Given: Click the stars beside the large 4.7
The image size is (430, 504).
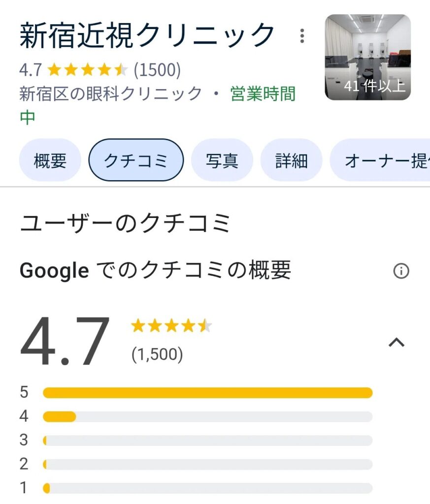Looking at the screenshot, I should pyautogui.click(x=171, y=326).
